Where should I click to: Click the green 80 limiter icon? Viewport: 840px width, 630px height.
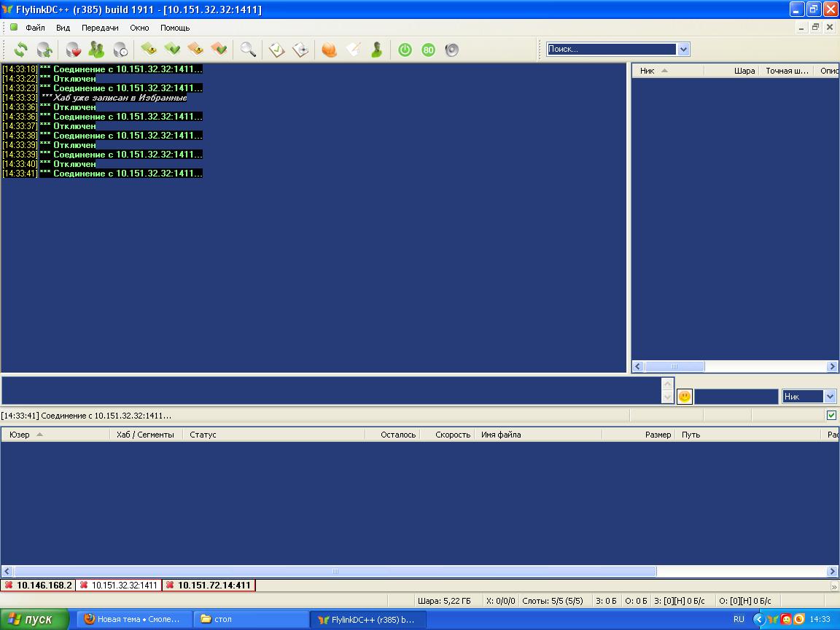(428, 50)
